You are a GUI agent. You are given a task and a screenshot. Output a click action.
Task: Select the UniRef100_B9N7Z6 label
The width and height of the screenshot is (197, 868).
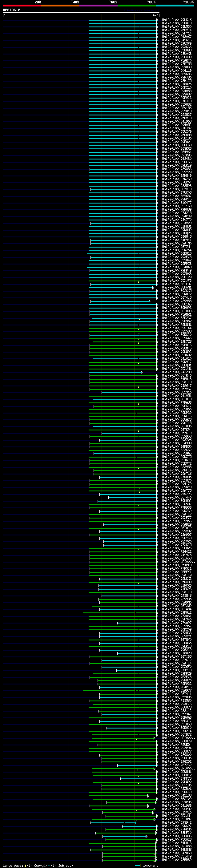pyautogui.click(x=176, y=341)
